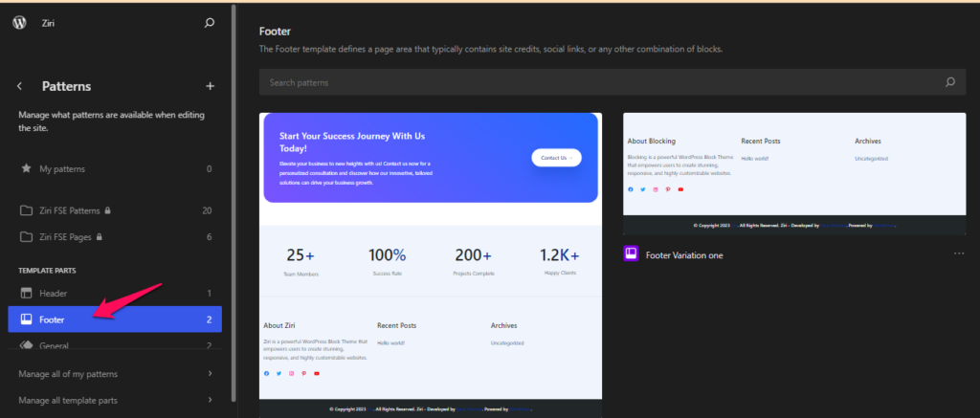This screenshot has height=418, width=980.
Task: Click the WordPress logo icon
Action: [x=19, y=23]
